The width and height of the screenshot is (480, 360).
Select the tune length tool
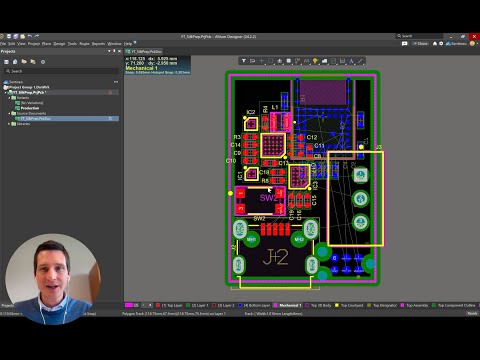click(307, 61)
